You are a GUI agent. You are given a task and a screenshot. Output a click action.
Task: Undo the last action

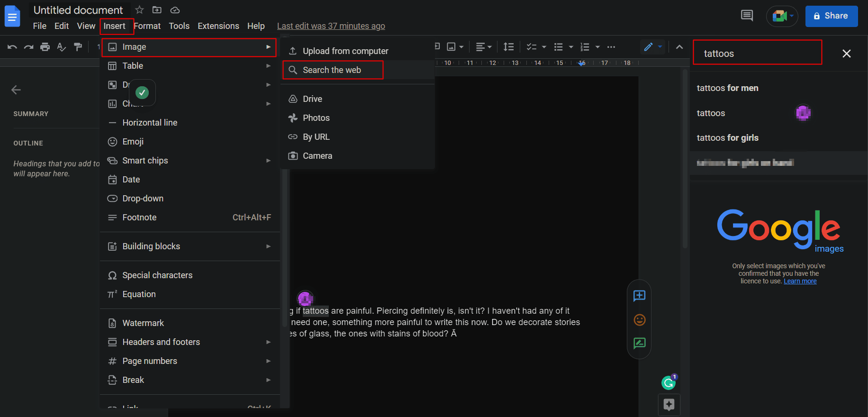click(x=12, y=47)
